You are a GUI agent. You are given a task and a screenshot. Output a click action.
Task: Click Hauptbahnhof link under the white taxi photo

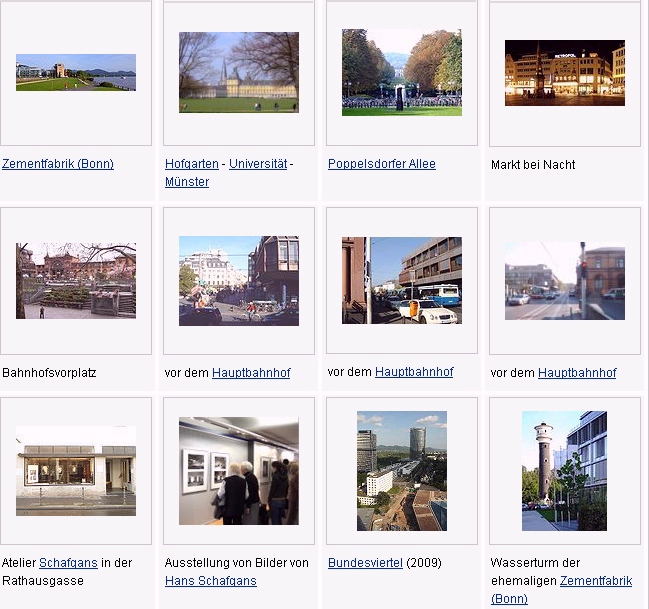point(414,372)
